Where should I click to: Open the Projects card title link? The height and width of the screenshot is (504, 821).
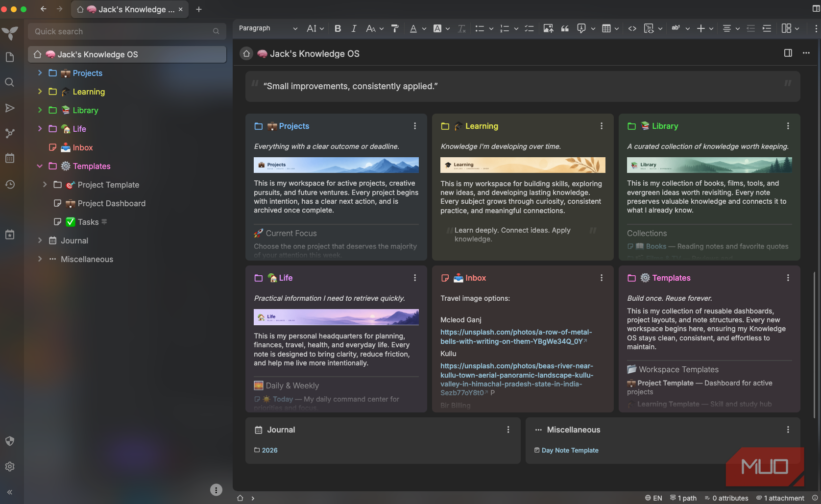[294, 126]
